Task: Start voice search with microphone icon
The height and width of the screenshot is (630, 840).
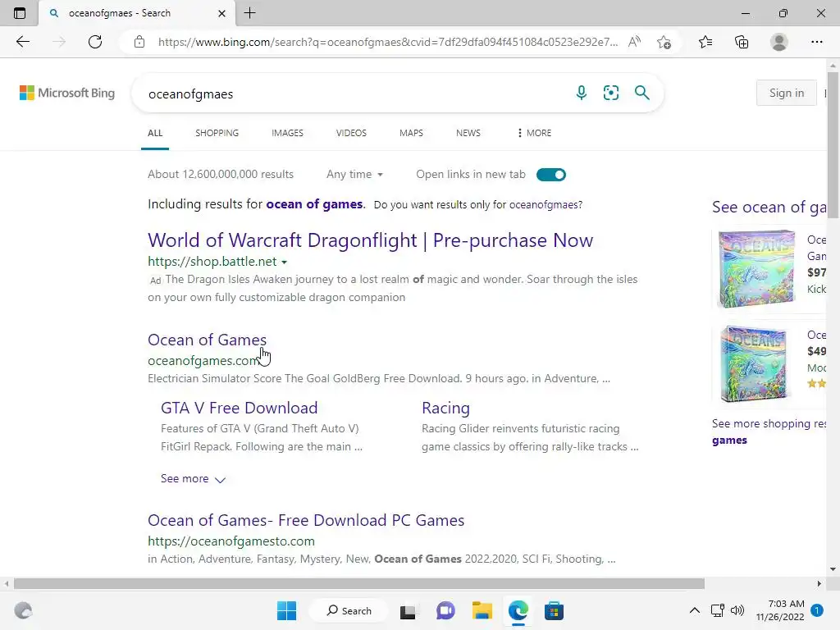Action: 582,93
